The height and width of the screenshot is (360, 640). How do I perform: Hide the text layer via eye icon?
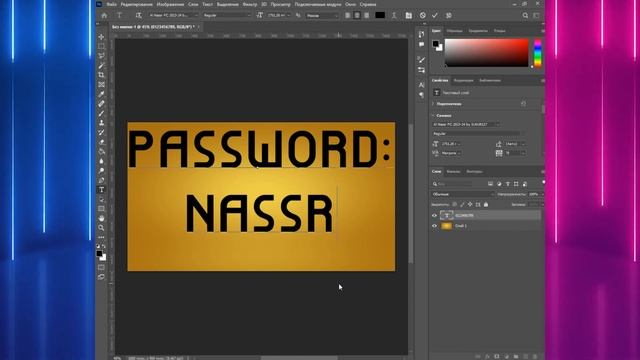434,215
